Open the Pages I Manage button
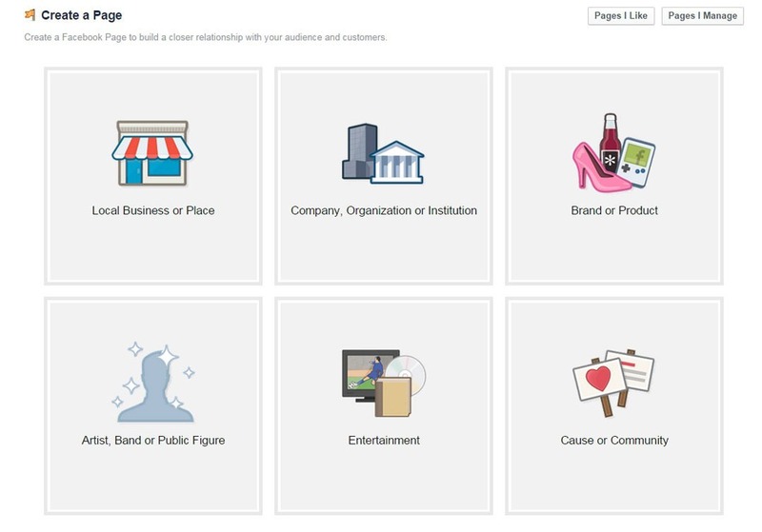This screenshot has width=762, height=532. point(701,16)
